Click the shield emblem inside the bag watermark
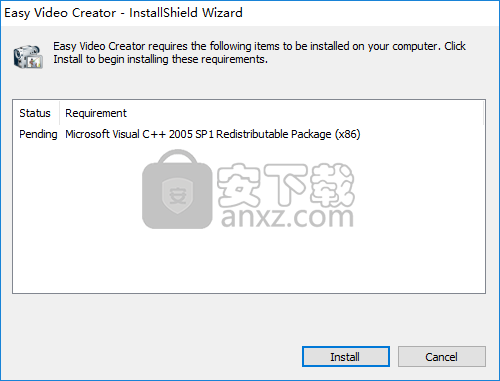This screenshot has height=381, width=500. (x=177, y=196)
